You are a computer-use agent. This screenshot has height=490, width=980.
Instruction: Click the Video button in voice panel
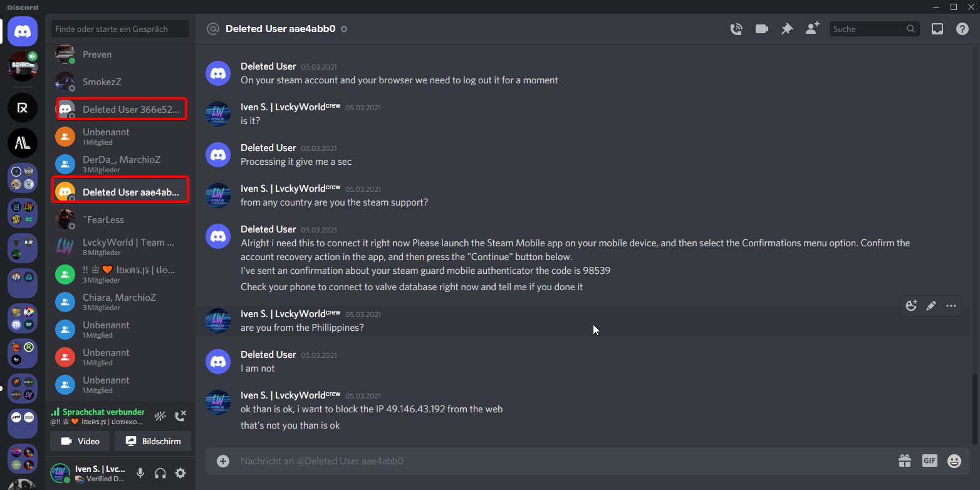[x=80, y=441]
